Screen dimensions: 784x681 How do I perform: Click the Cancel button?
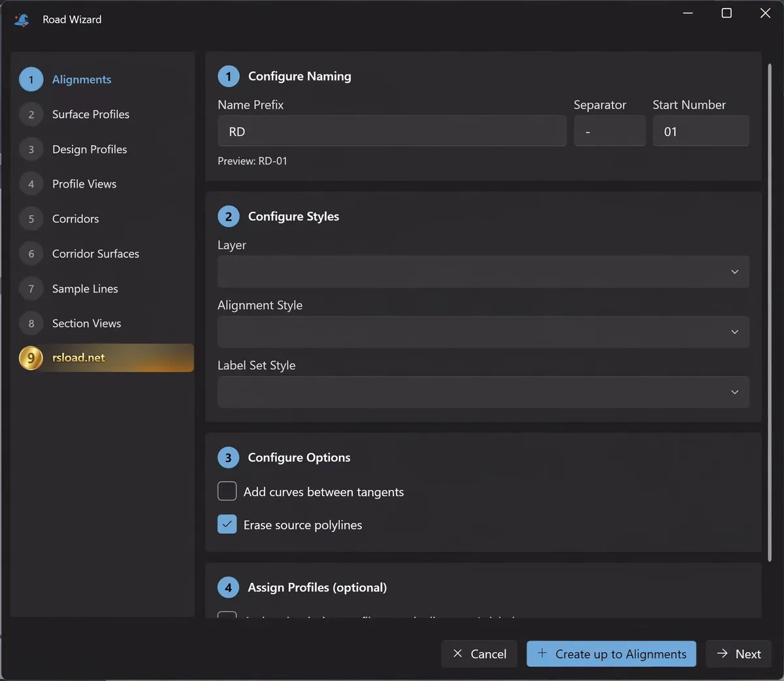click(x=479, y=654)
